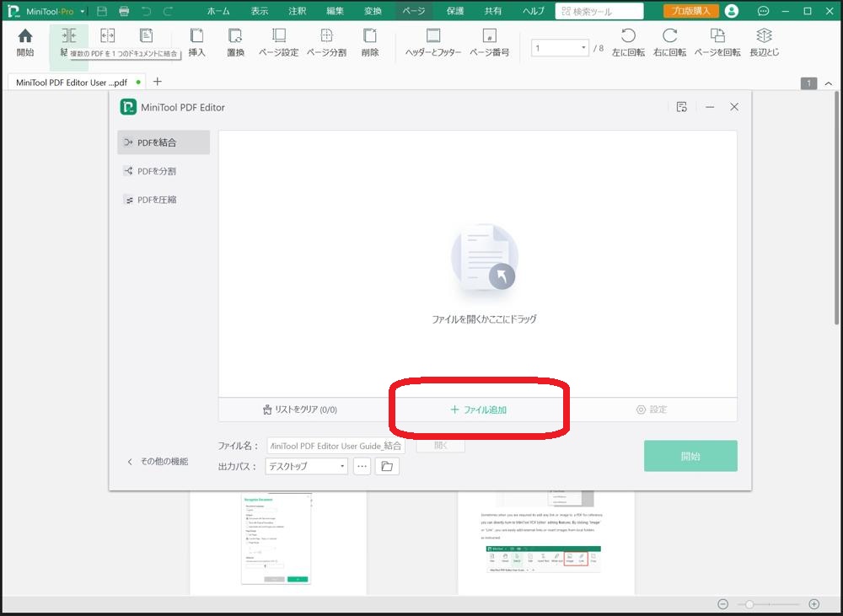Add a new document tab with plus

point(157,82)
